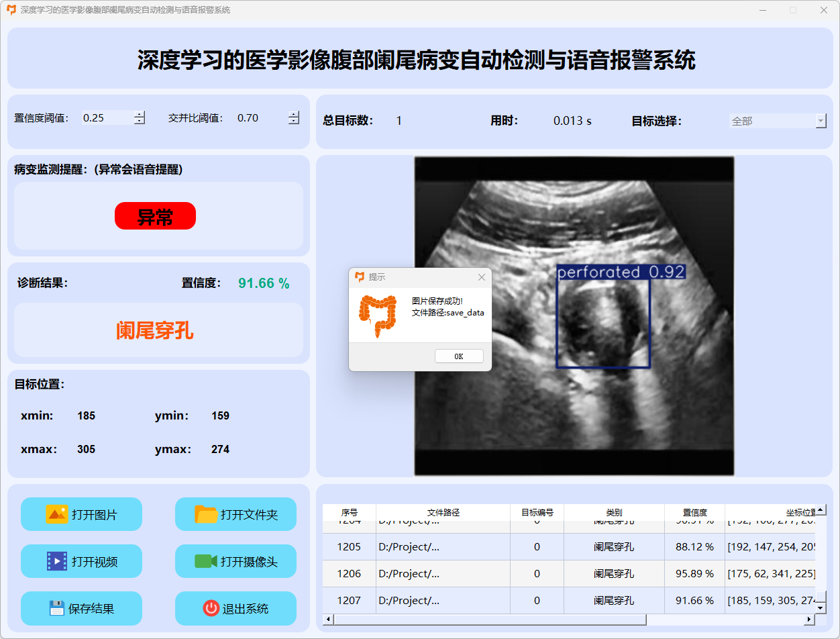Viewport: 840px width, 639px height.
Task: Click the logo icon in the 提示 dialog title
Action: pyautogui.click(x=360, y=277)
